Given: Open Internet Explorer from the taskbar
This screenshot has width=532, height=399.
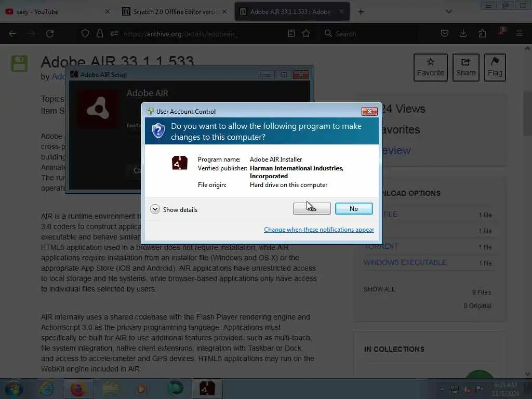Looking at the screenshot, I should (x=47, y=389).
